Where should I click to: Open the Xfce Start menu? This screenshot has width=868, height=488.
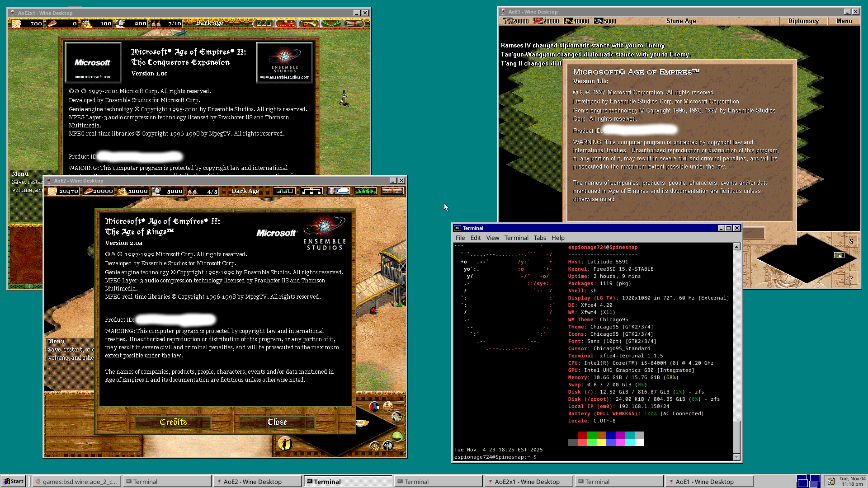[x=14, y=481]
